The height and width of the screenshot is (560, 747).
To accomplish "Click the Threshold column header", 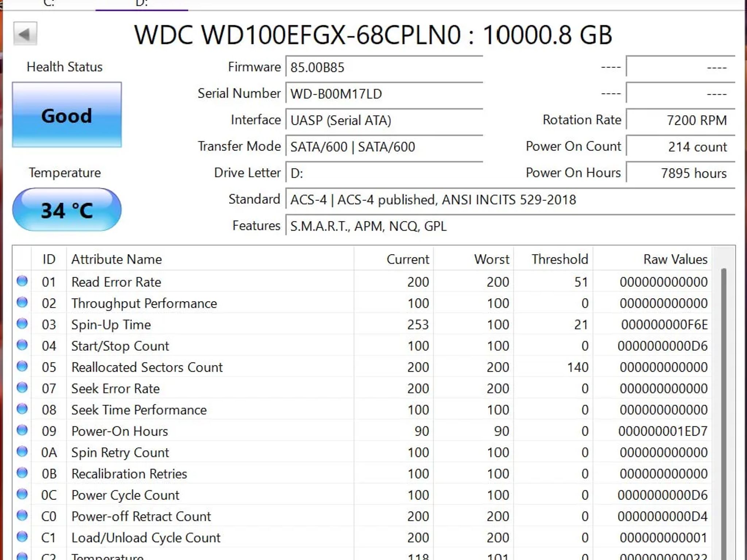I will coord(553,259).
